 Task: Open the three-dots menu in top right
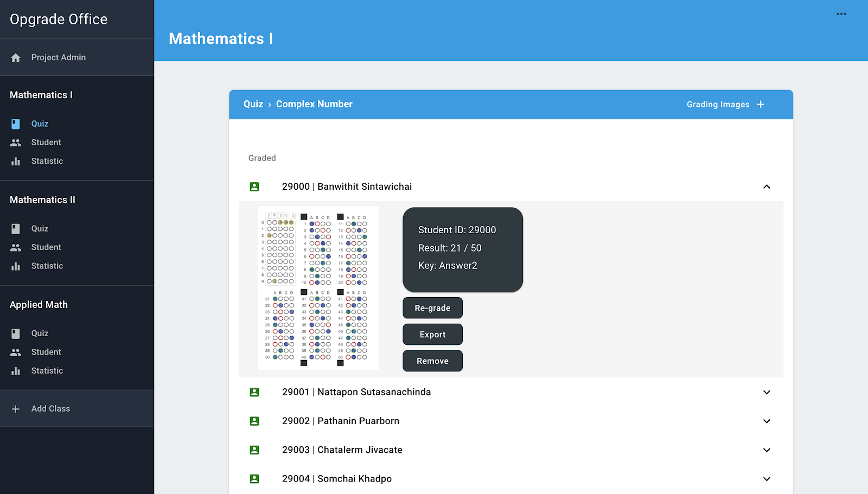pos(841,14)
